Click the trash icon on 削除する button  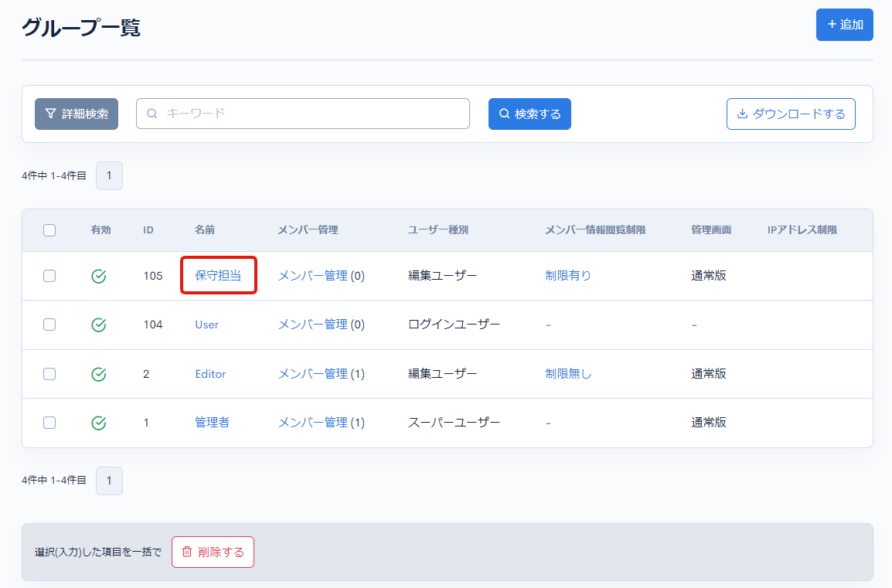pos(188,552)
